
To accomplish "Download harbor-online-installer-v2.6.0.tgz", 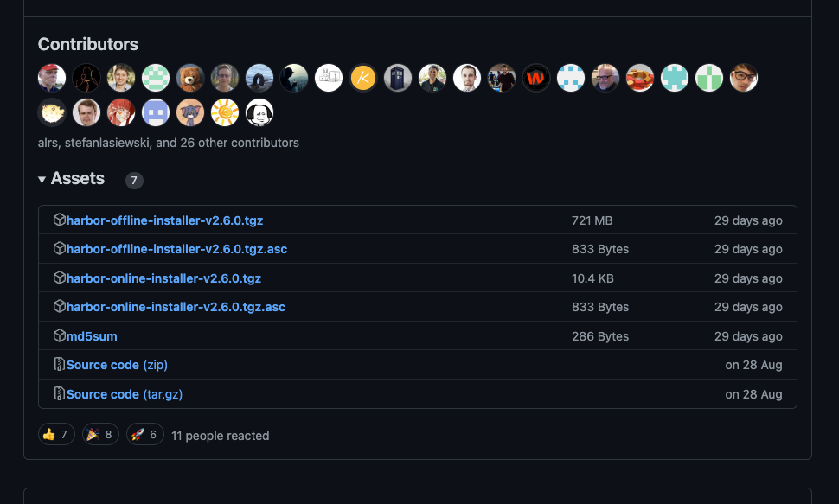I will pos(163,278).
